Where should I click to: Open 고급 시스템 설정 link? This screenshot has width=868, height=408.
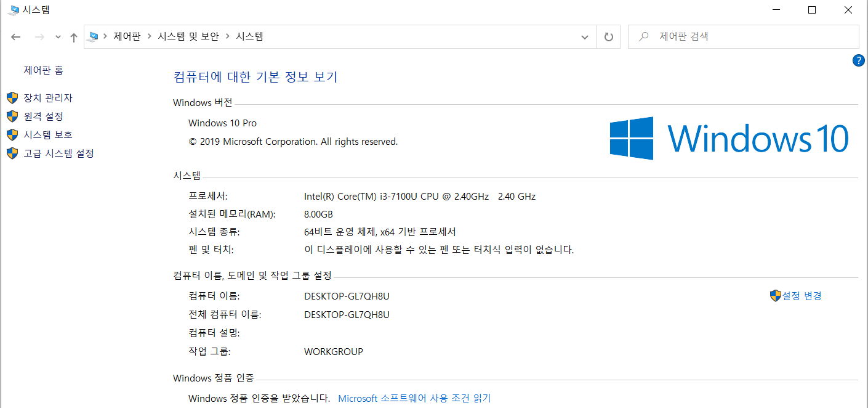click(59, 153)
